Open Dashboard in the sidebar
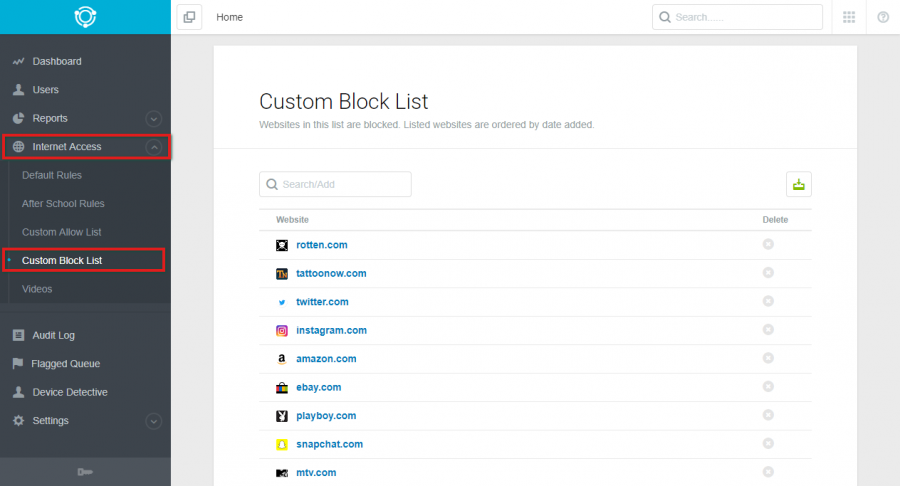Image resolution: width=900 pixels, height=486 pixels. (x=57, y=61)
